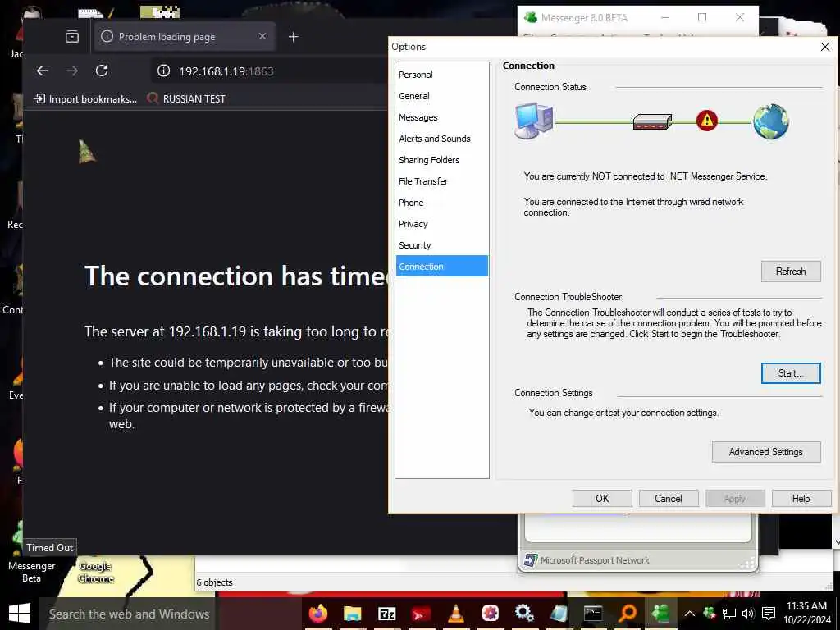The image size is (840, 630).
Task: Select the Problem loading page tab
Action: point(185,36)
